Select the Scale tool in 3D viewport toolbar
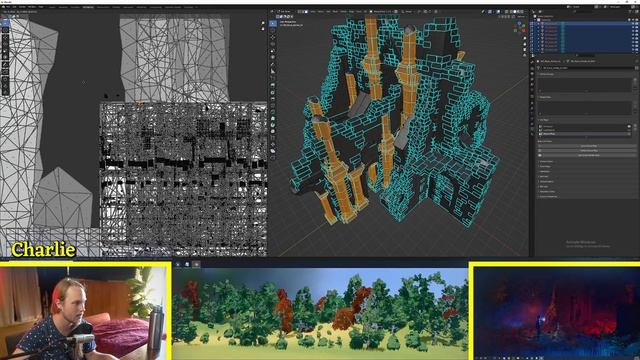The image size is (640, 360). [x=273, y=51]
